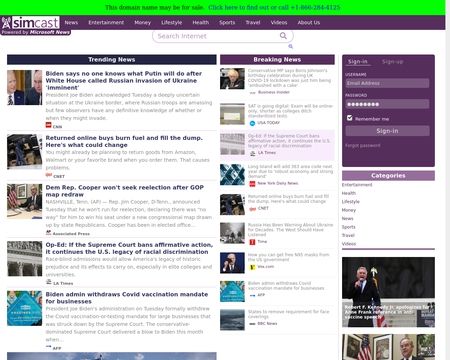Open Biden admin withdraws Covid mandate headline
Screen dimensions: 450x360
point(127,298)
